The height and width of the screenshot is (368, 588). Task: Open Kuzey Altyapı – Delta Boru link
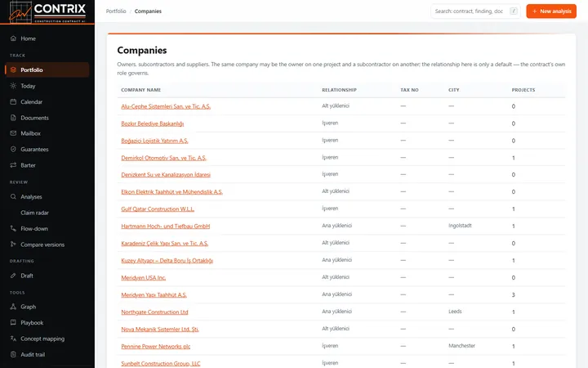tap(167, 261)
